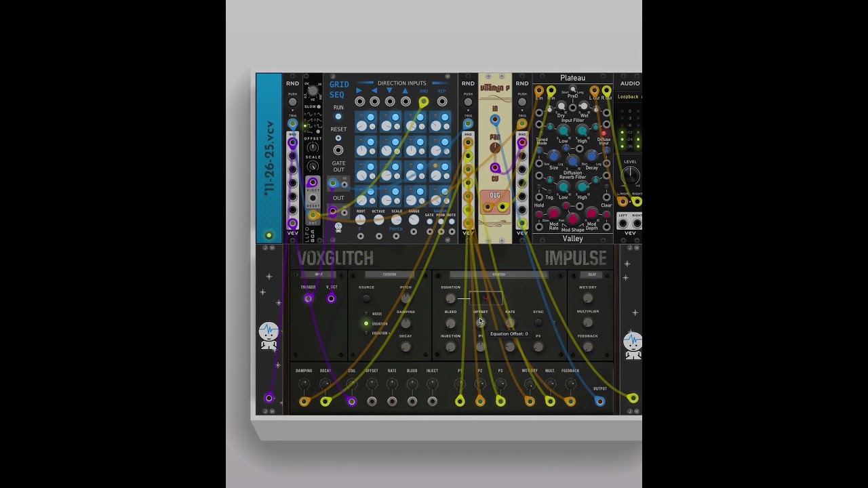Click the Plateau Diffusion knob

pos(573,161)
